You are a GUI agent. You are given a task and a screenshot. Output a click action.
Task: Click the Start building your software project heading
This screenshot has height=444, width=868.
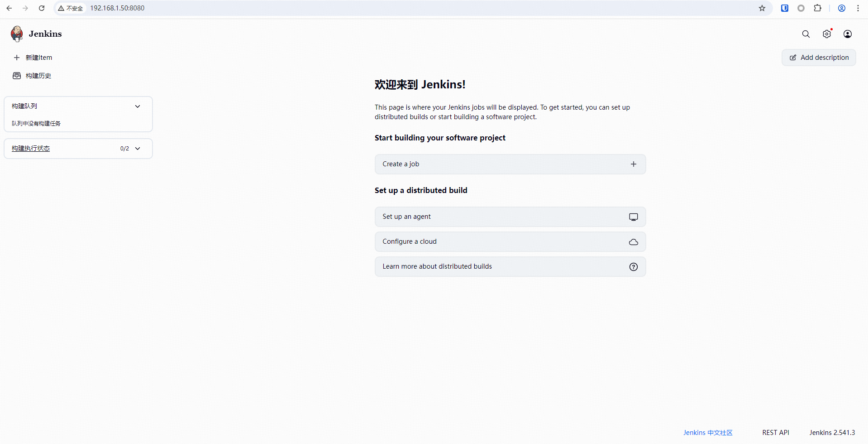(440, 138)
